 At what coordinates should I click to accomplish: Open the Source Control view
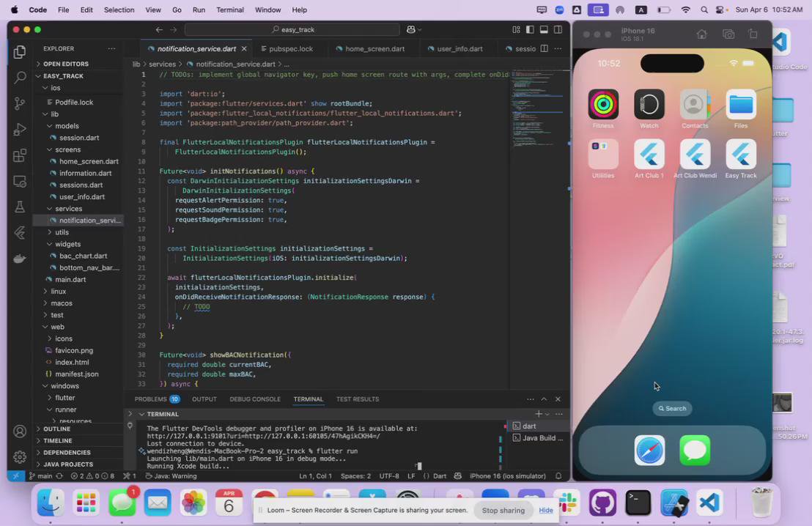[x=20, y=103]
